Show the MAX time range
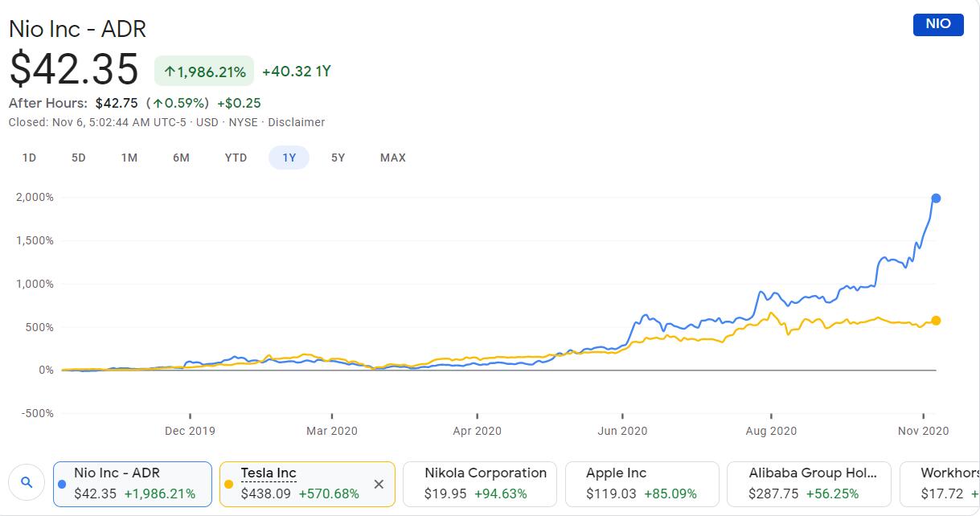This screenshot has width=980, height=516. (x=392, y=158)
